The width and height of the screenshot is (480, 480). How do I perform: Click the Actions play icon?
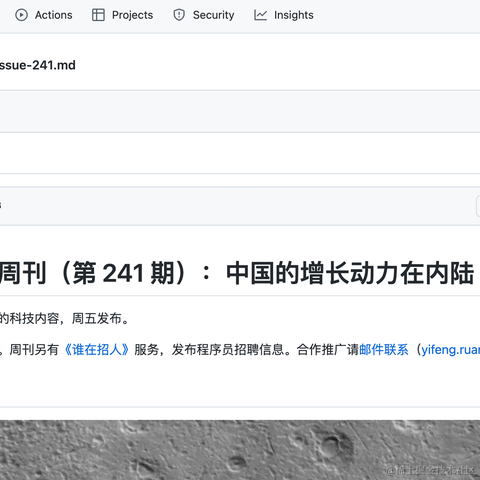click(21, 15)
